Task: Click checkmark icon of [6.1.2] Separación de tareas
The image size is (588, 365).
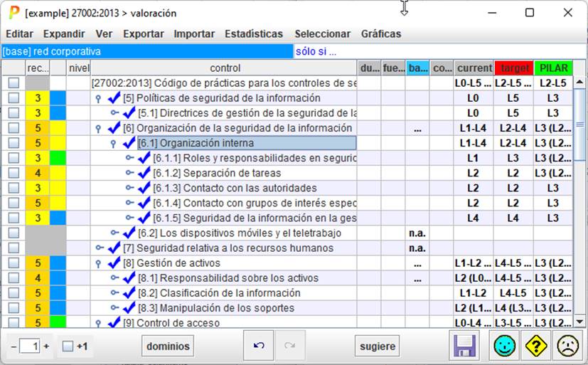Action: click(144, 173)
